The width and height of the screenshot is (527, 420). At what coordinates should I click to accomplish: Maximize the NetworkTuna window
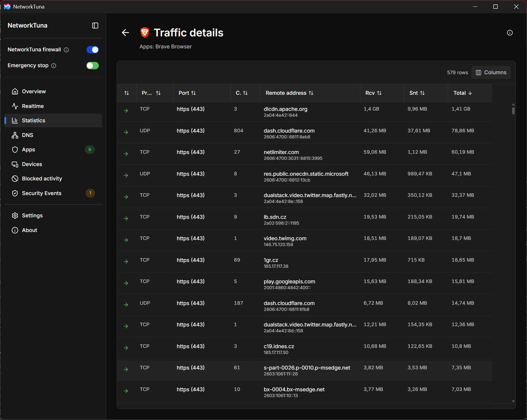click(495, 6)
